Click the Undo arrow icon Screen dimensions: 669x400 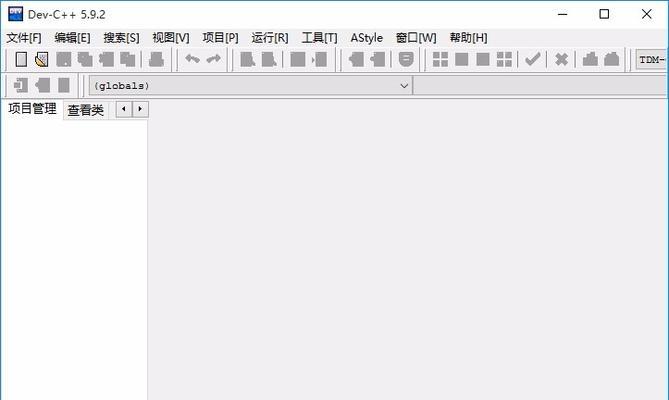(192, 59)
